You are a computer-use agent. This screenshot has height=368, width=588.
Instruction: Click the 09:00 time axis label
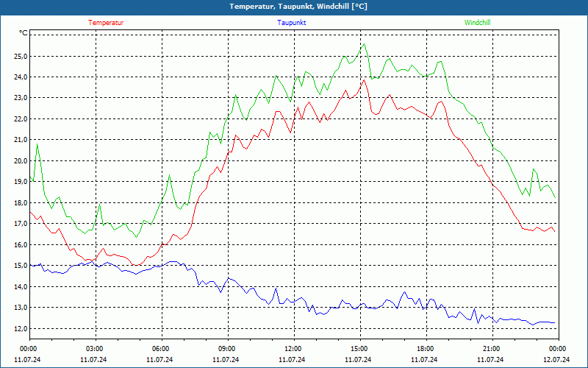point(228,349)
